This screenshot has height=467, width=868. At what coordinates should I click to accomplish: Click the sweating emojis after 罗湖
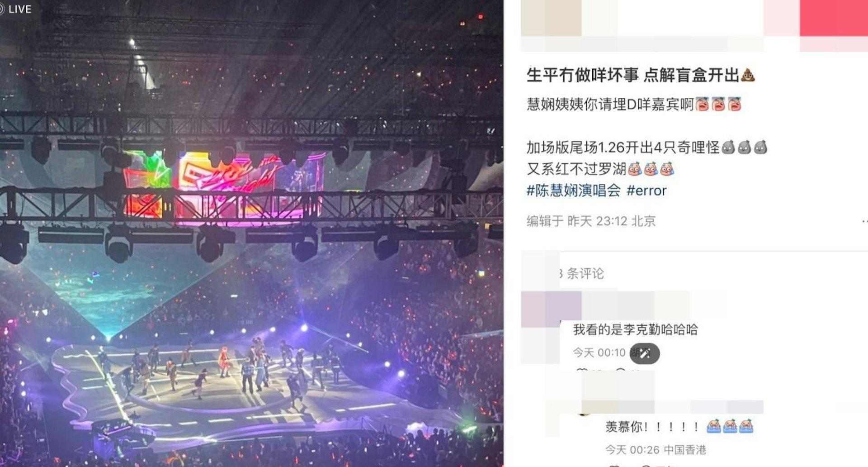[x=651, y=169]
